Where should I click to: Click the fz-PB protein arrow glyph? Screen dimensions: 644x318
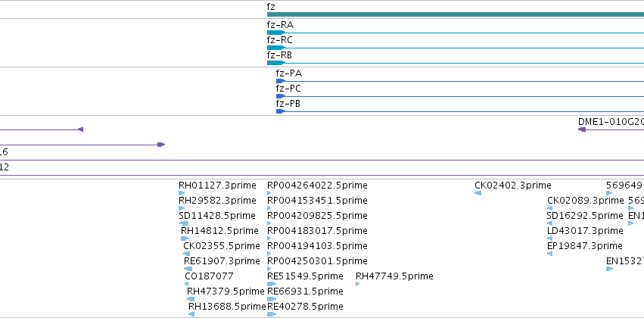point(281,111)
